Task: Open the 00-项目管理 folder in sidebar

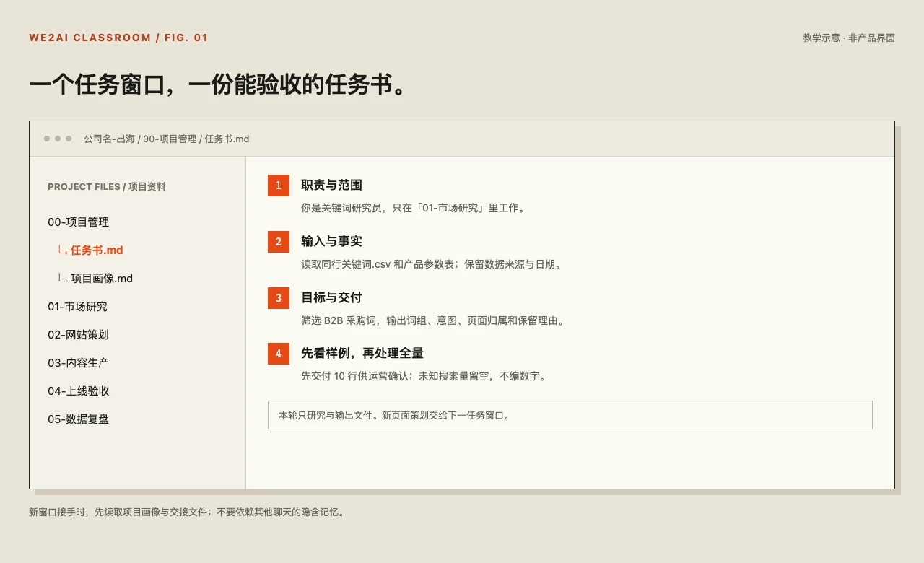Action: coord(79,222)
